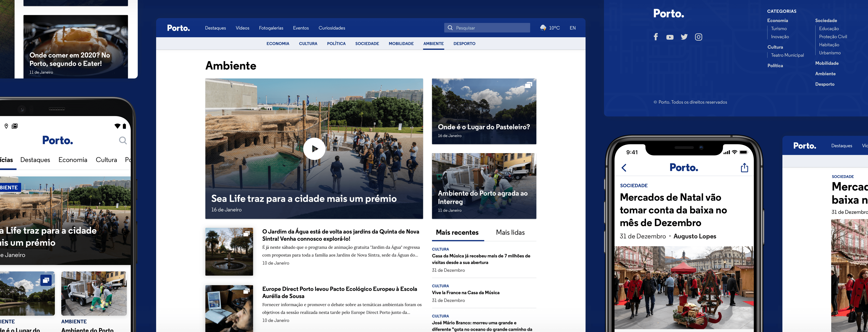Open the Instagram icon in the footer

tap(698, 37)
